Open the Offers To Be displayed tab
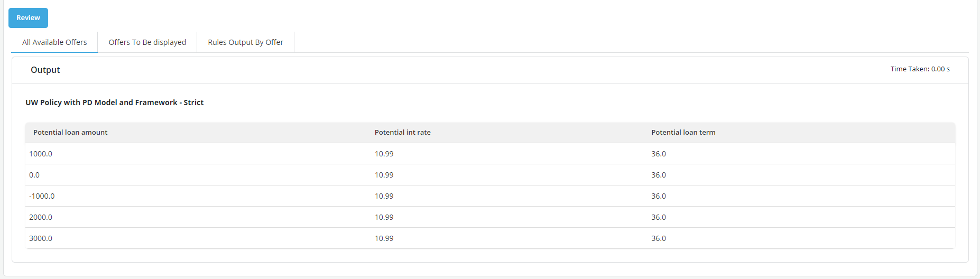The height and width of the screenshot is (279, 980). 147,42
